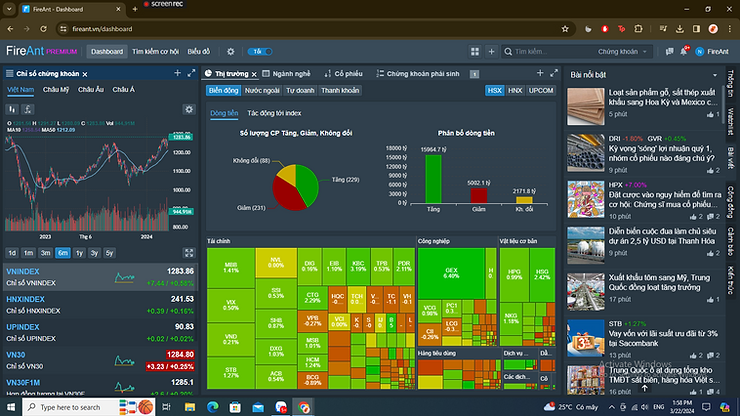Switch to Cổ phiếu tab
The image size is (740, 416).
(x=344, y=74)
